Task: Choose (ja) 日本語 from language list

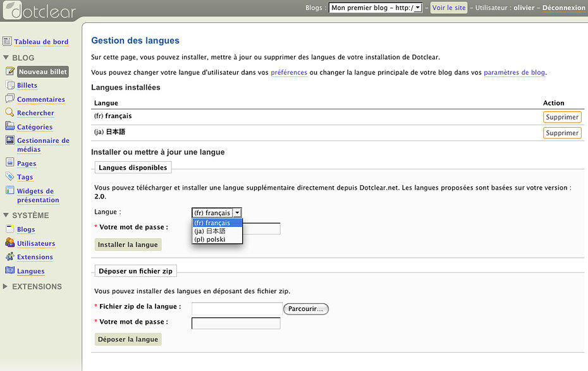Action: 210,231
